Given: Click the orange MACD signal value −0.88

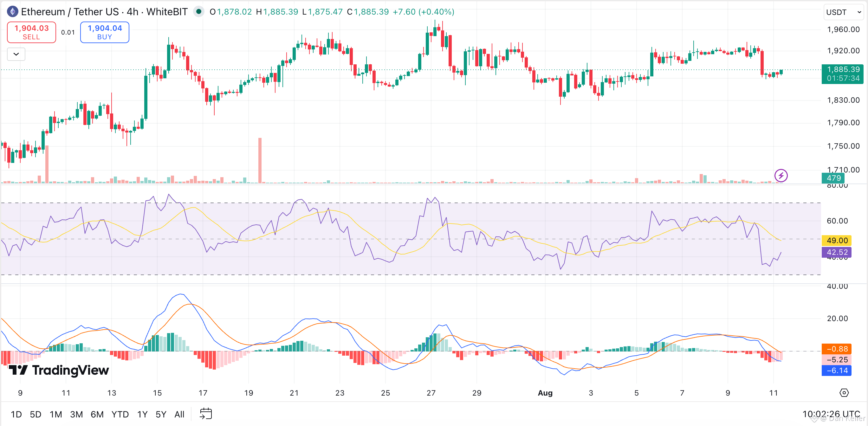Looking at the screenshot, I should pyautogui.click(x=837, y=349).
